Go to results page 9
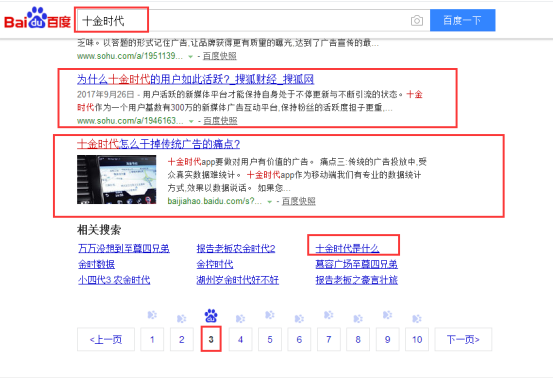This screenshot has width=554, height=379. [388, 339]
